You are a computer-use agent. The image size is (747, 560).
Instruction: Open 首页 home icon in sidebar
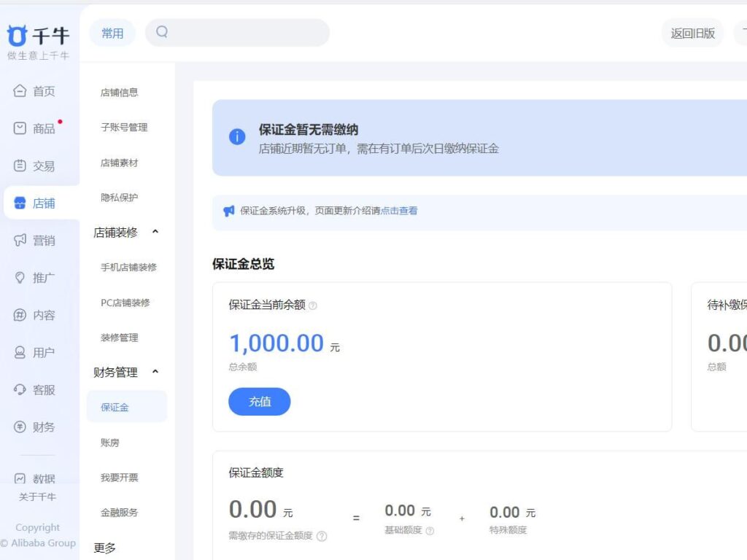pos(20,90)
